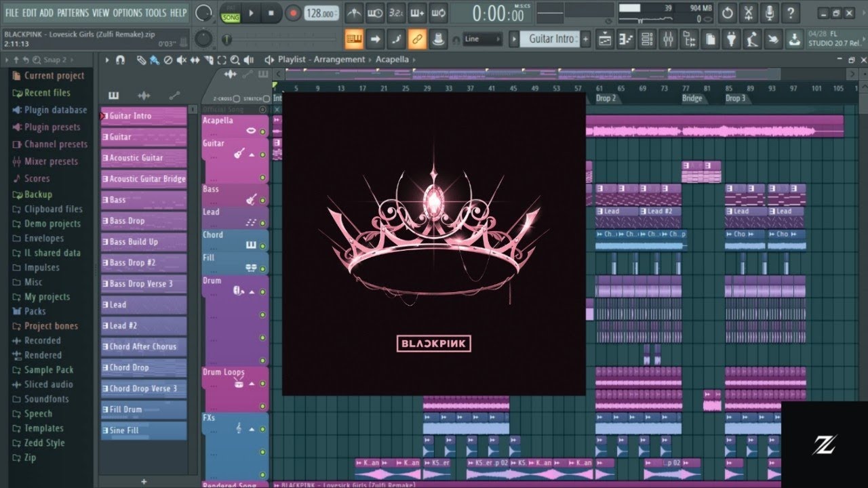
Task: Open the plugin picker plug icon
Action: click(731, 39)
